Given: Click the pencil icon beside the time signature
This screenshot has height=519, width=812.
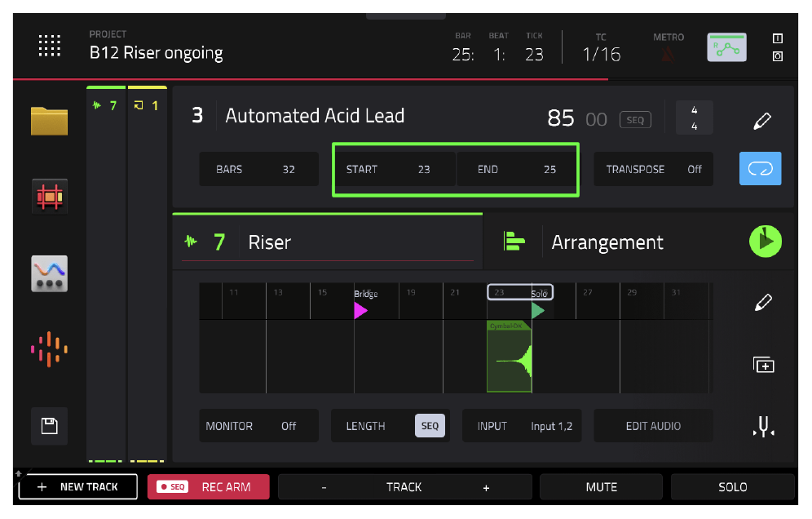Looking at the screenshot, I should coord(761,121).
